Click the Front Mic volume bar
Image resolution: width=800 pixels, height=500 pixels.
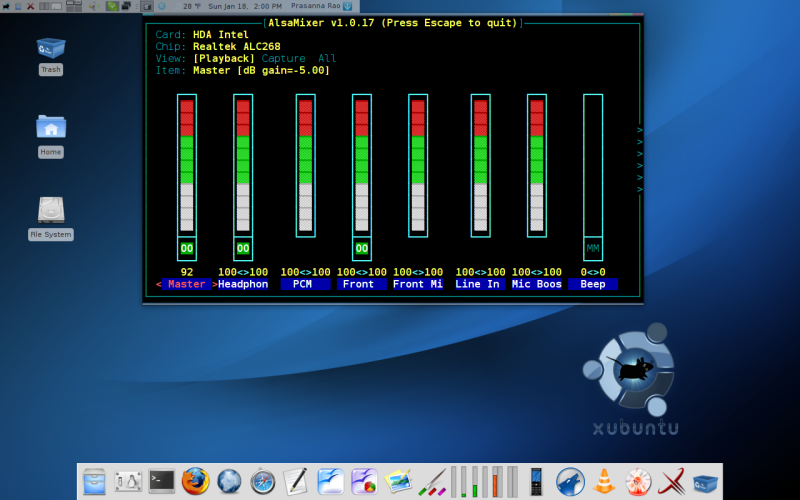(x=418, y=165)
